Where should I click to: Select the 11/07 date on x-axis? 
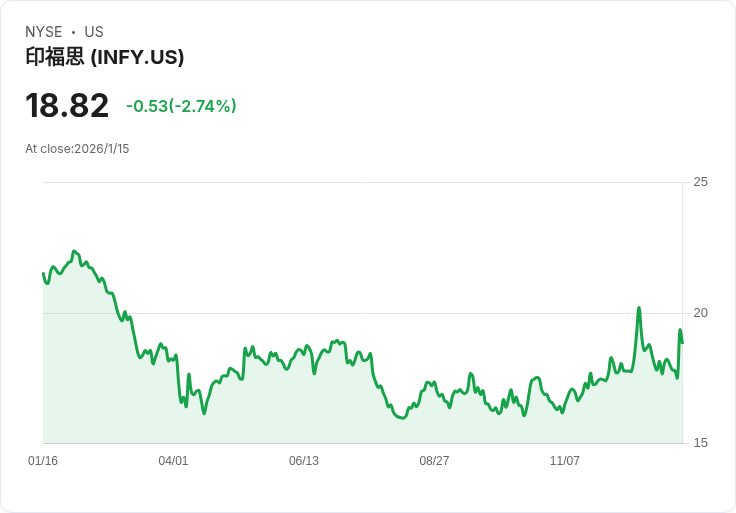click(565, 461)
